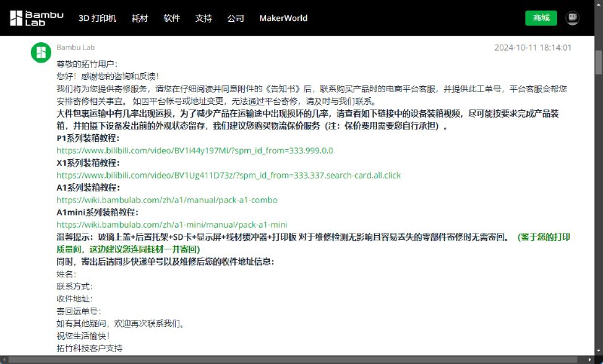Screen dimensions: 603x364
Task: Click the 寄回运单号 field label
Action: [79, 311]
